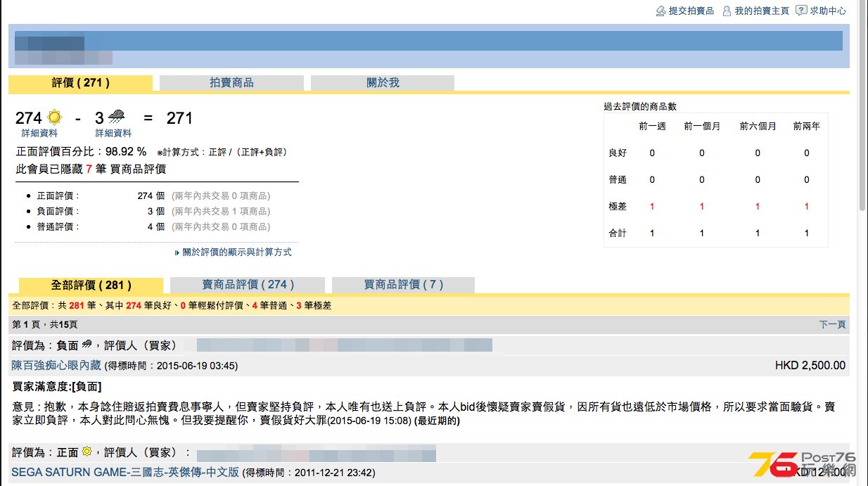This screenshot has width=868, height=486.
Task: Click the person icon beside 我的拍賣主頁
Action: (727, 11)
